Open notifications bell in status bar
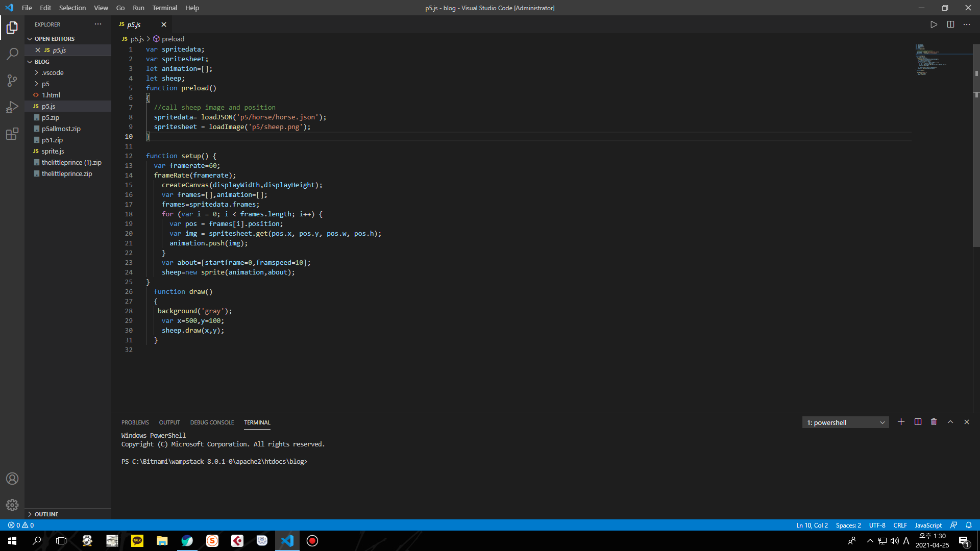The width and height of the screenshot is (980, 551). click(x=969, y=525)
